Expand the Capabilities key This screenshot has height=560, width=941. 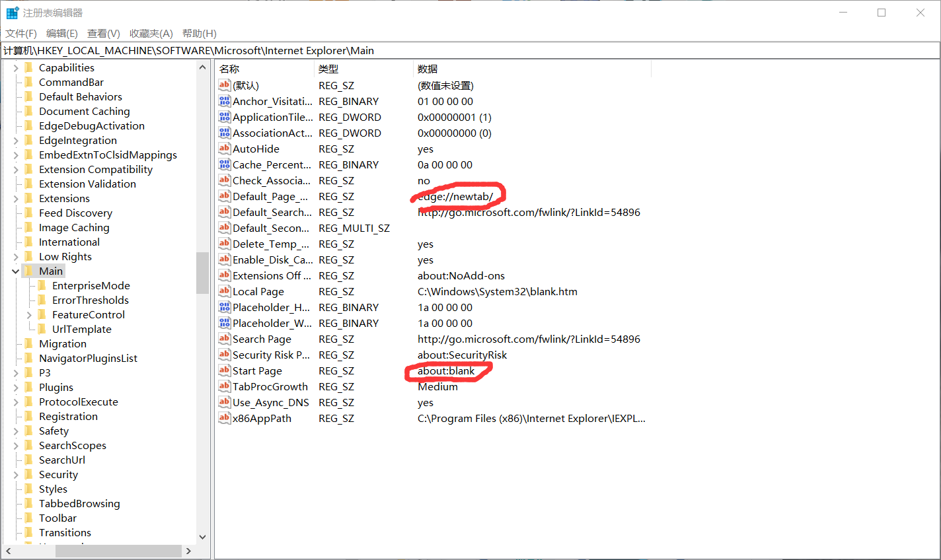[15, 67]
